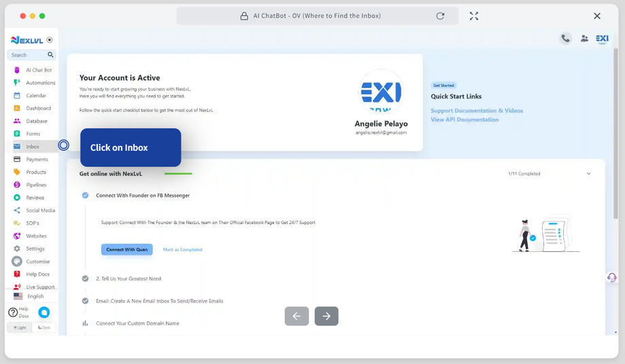Open the Inbox envelope icon
The width and height of the screenshot is (625, 364).
(x=17, y=147)
